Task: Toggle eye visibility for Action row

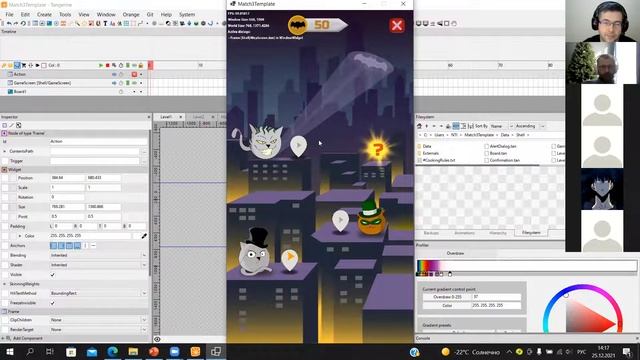Action: pos(114,74)
